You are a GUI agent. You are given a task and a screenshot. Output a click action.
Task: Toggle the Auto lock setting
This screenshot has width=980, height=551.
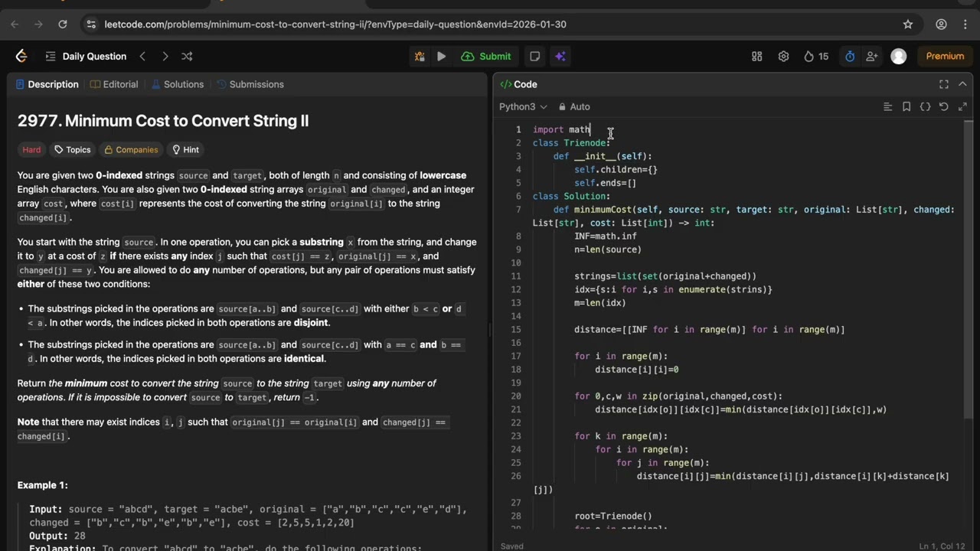pos(574,106)
